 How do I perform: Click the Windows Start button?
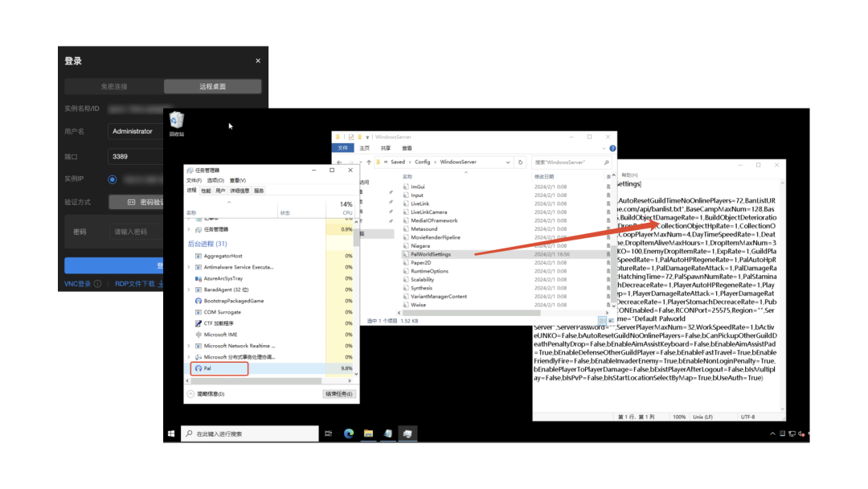pyautogui.click(x=171, y=434)
